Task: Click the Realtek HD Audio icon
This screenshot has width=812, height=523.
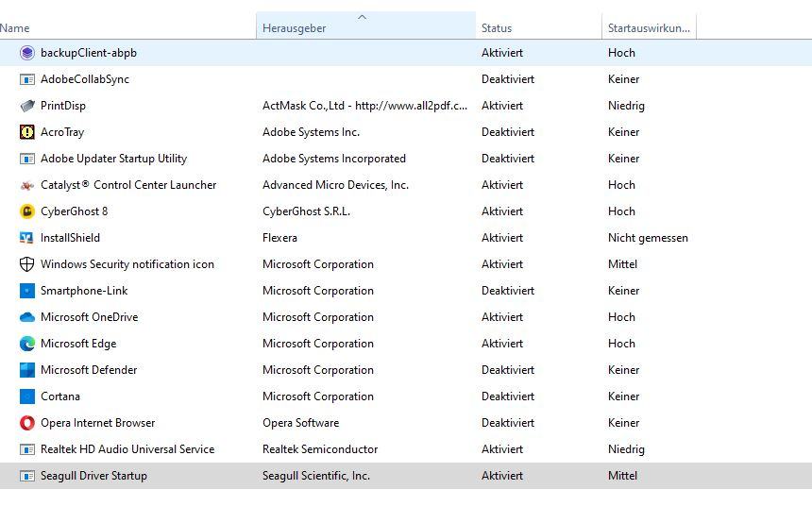Action: click(x=27, y=449)
